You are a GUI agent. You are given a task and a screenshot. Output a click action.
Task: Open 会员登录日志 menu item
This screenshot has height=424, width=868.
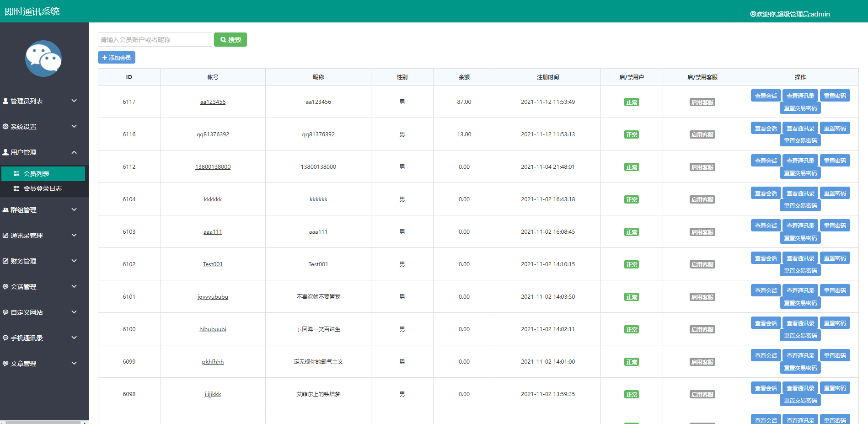(43, 188)
